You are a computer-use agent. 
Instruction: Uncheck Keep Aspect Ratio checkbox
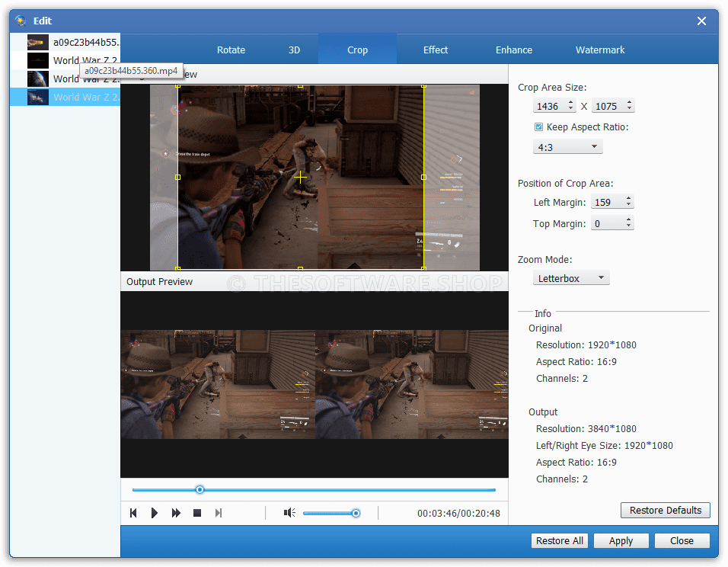538,127
